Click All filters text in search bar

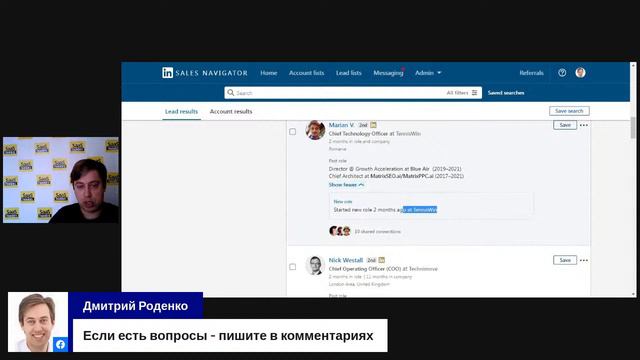click(457, 93)
